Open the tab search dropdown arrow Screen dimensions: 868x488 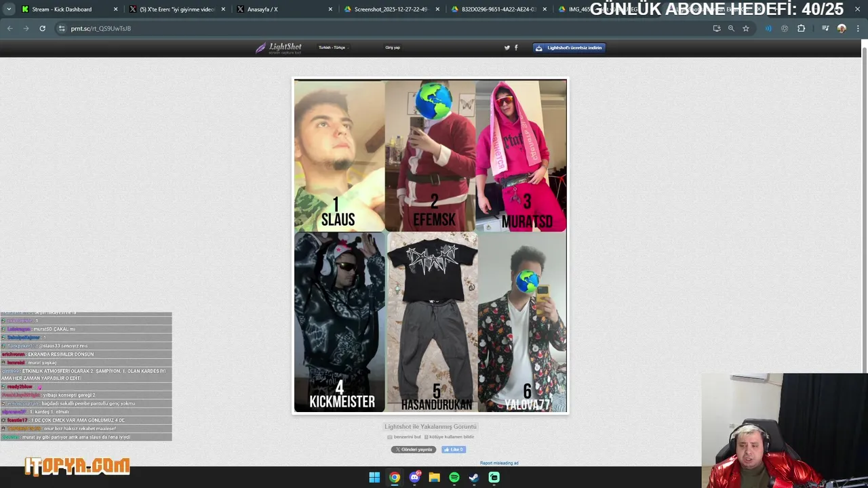point(9,9)
